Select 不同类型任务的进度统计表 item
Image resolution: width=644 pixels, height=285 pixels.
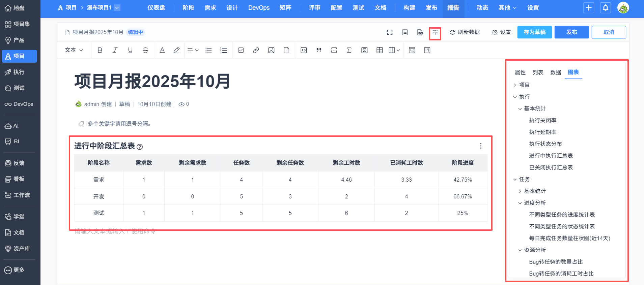click(x=562, y=215)
